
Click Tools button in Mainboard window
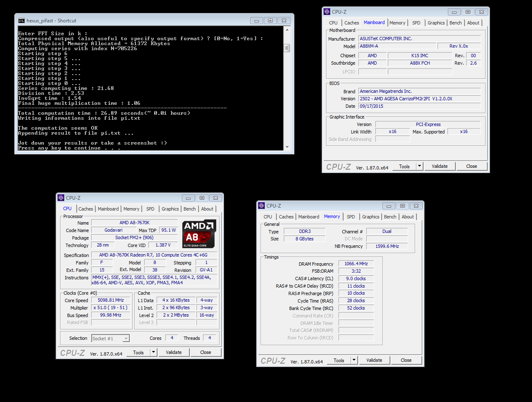tap(404, 166)
